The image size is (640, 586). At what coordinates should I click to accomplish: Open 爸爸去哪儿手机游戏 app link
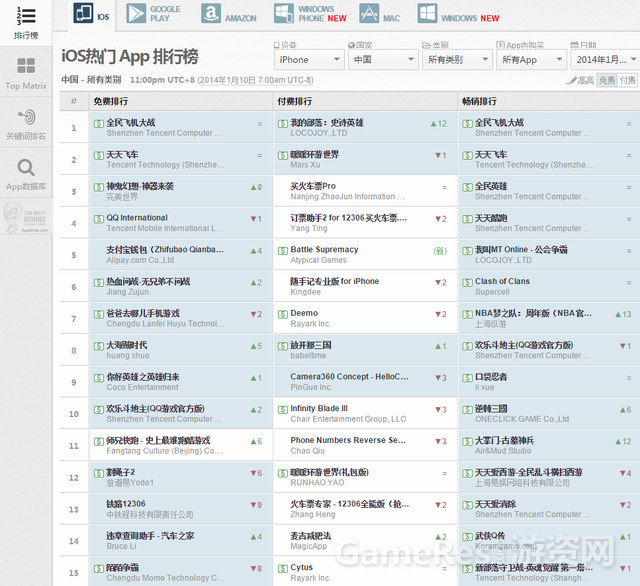[x=143, y=313]
